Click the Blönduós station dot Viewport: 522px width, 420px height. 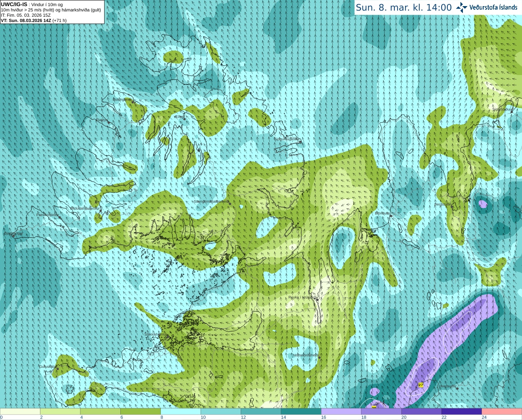tap(390, 216)
